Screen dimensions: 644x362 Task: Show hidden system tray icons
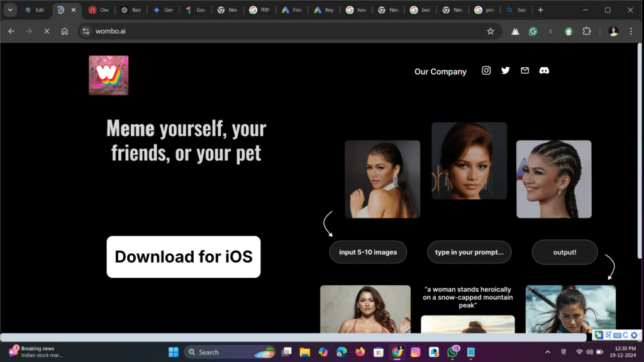click(548, 352)
